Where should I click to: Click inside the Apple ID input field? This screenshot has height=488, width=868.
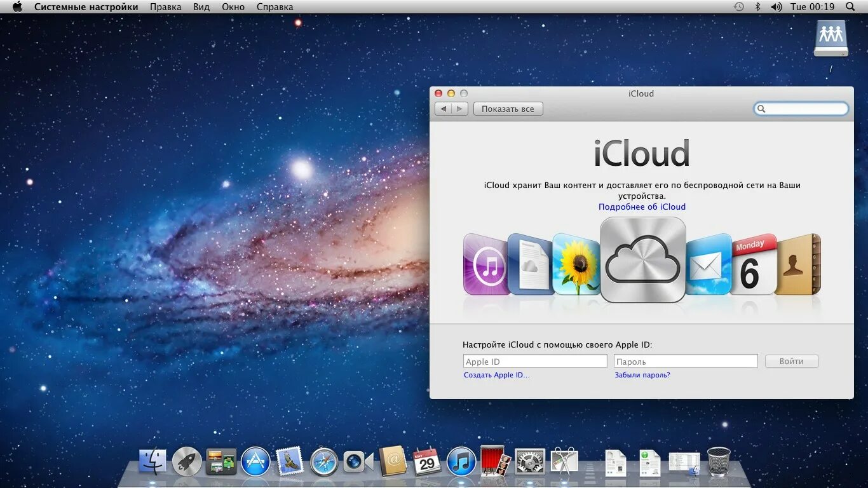(534, 360)
